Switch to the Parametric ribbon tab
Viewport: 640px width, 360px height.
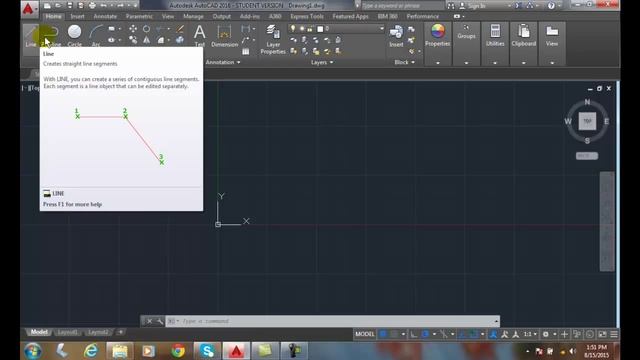click(x=139, y=16)
